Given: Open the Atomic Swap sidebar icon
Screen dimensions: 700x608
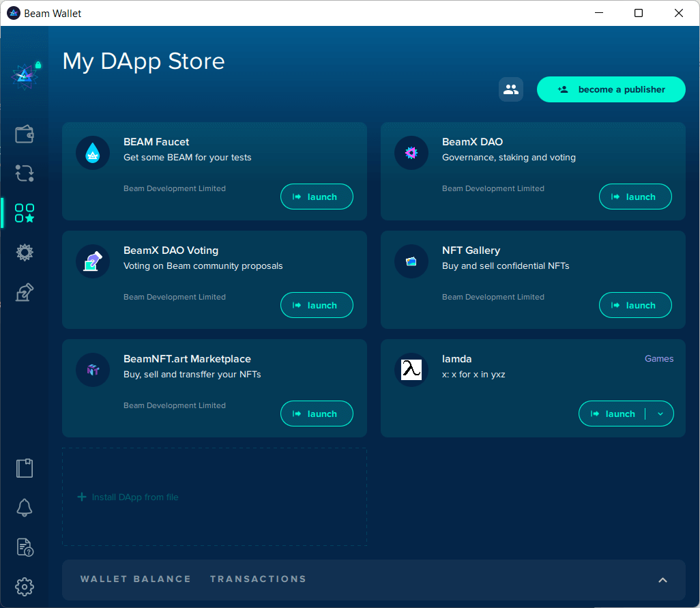Looking at the screenshot, I should tap(25, 173).
